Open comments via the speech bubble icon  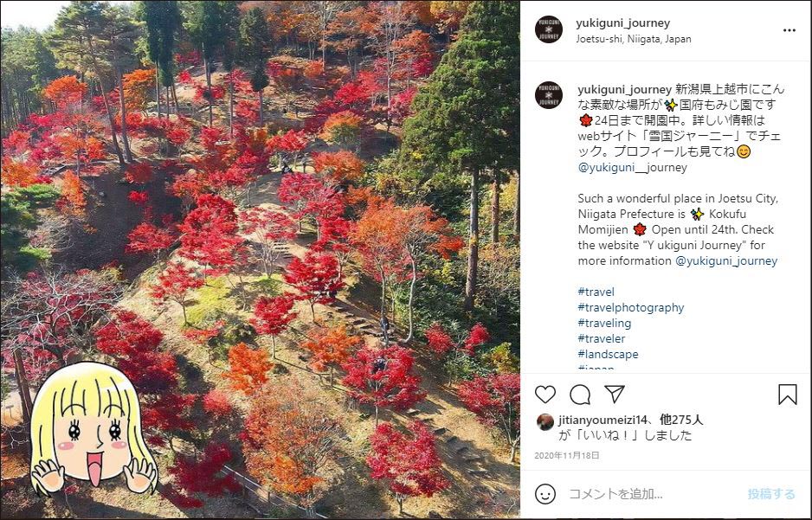pyautogui.click(x=580, y=395)
